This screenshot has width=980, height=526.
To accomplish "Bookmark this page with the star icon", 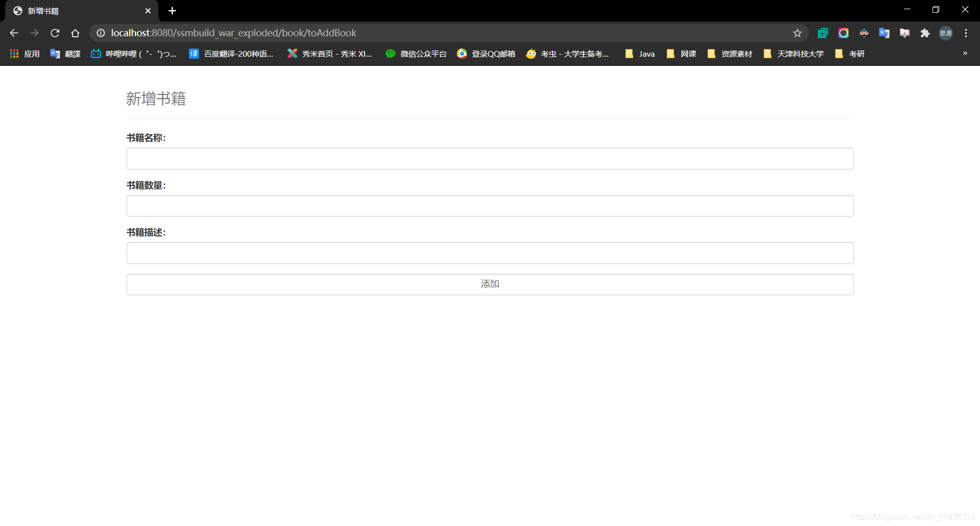I will [797, 33].
